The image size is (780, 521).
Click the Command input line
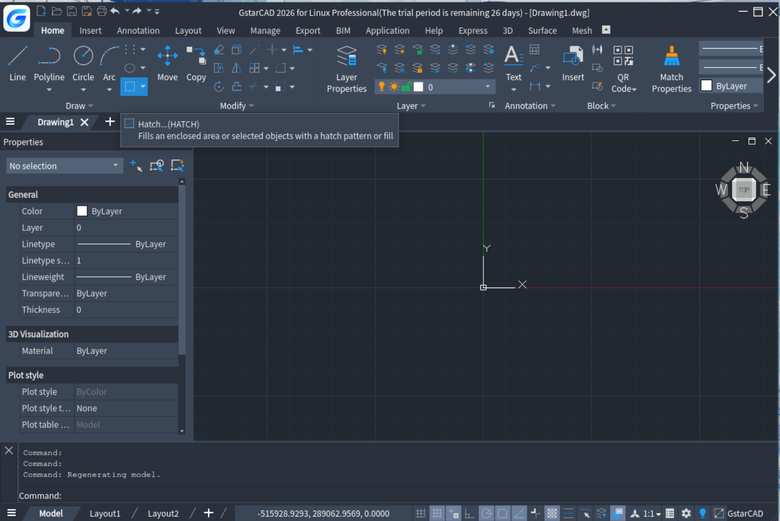pos(398,496)
